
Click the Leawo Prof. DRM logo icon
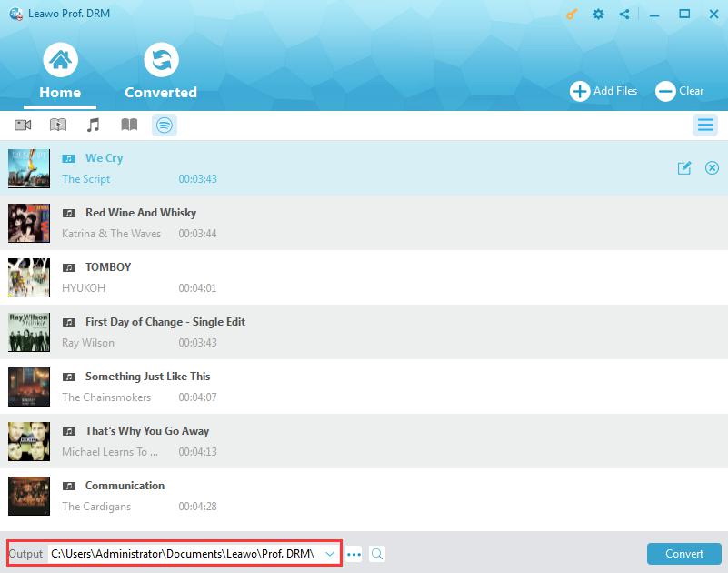15,14
